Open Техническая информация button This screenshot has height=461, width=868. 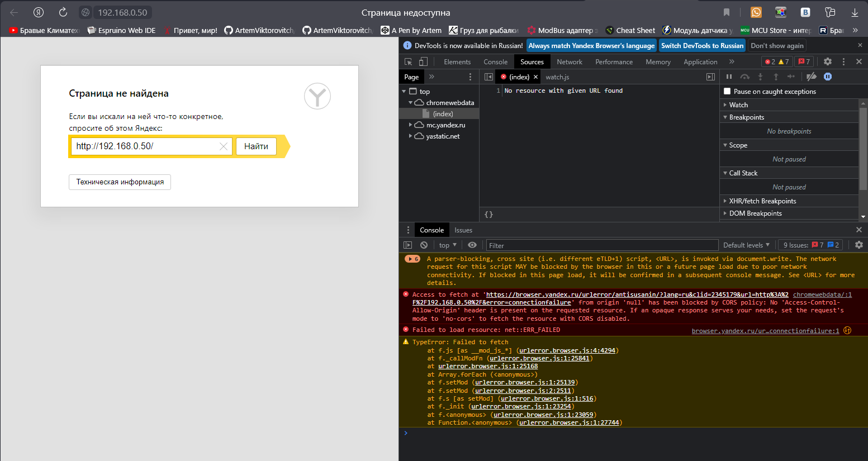point(120,182)
